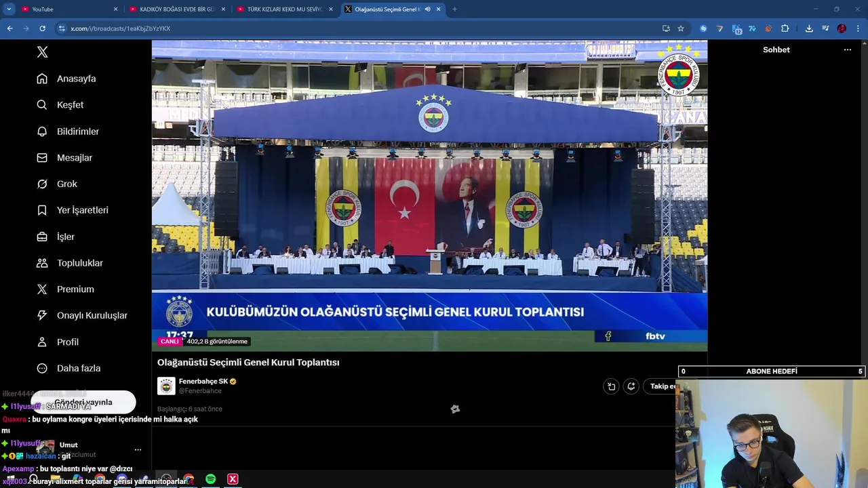Click the 7TV extension icon
The height and width of the screenshot is (488, 868).
coord(752,28)
